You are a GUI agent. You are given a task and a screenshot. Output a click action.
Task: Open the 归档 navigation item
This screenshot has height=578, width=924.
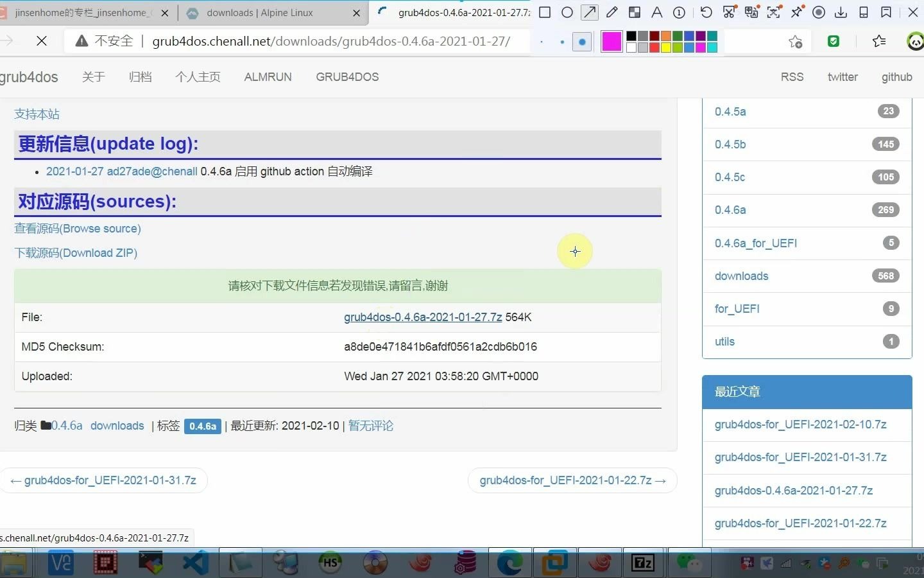tap(141, 77)
